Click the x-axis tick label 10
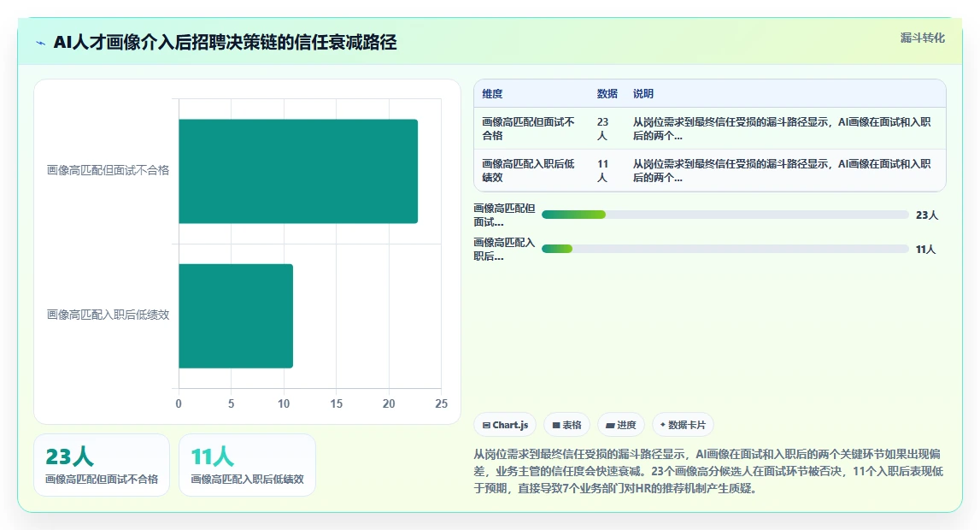 coord(284,403)
